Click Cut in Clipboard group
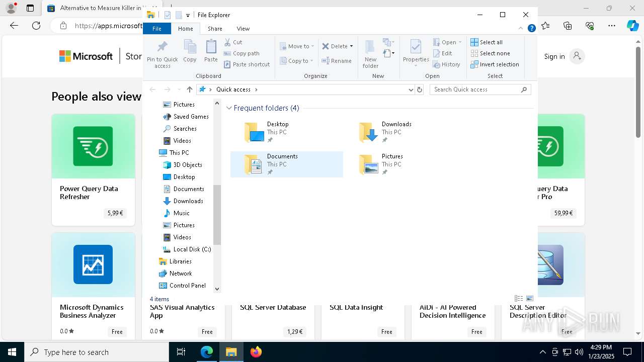Viewport: 644px width, 362px height. pos(233,42)
